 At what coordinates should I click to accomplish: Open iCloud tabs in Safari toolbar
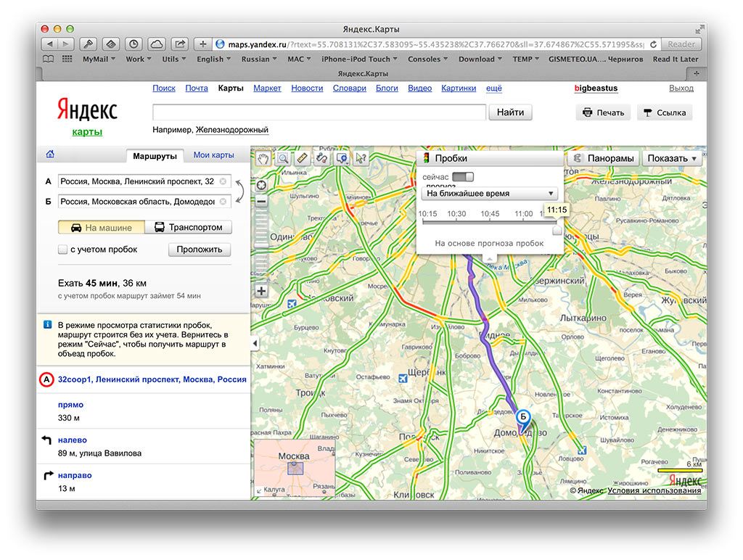pyautogui.click(x=157, y=44)
